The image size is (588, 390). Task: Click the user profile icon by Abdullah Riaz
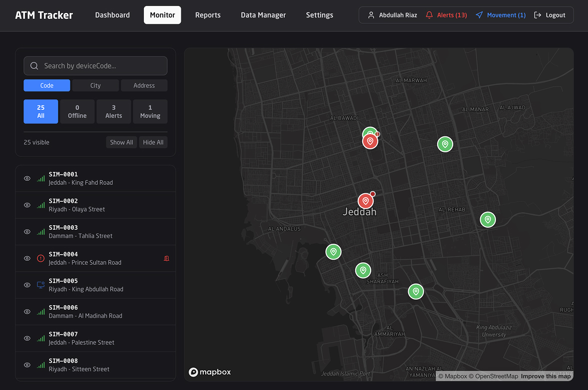point(371,15)
